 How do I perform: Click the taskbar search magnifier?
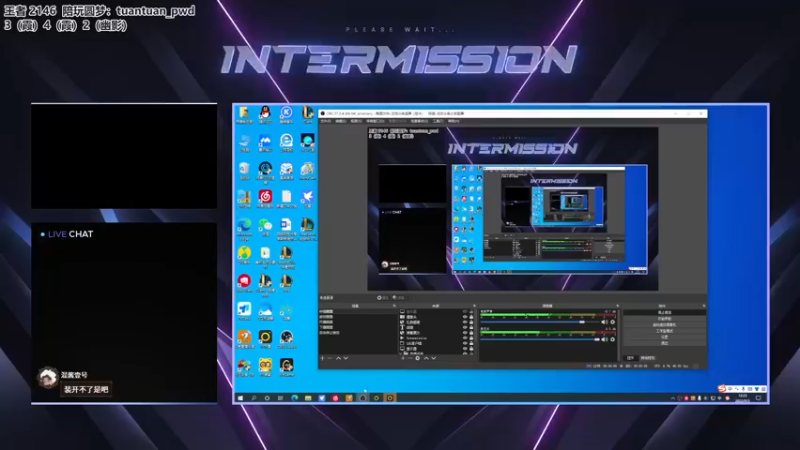coord(254,398)
